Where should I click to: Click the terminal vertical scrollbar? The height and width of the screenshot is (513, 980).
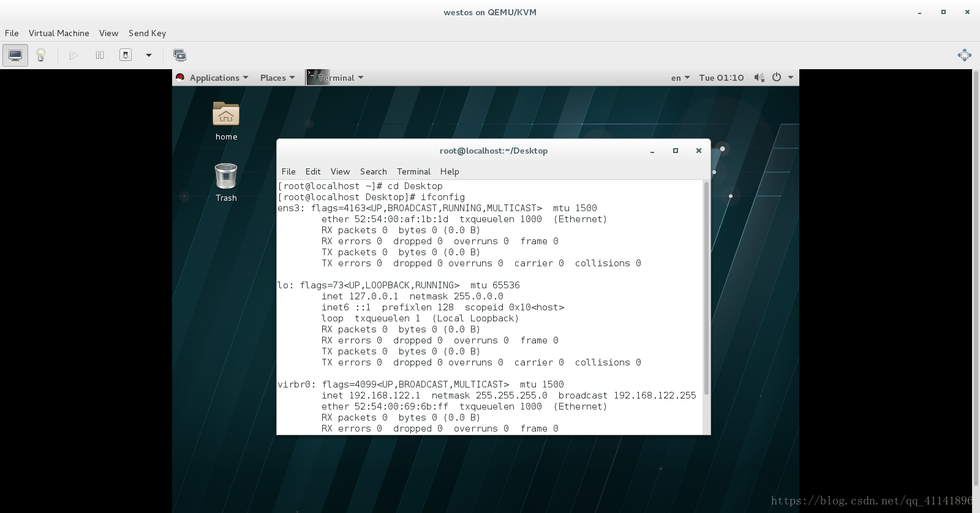[706, 288]
